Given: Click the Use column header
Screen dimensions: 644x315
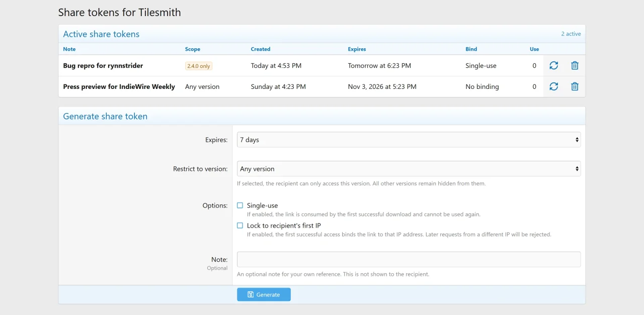Looking at the screenshot, I should (x=534, y=49).
